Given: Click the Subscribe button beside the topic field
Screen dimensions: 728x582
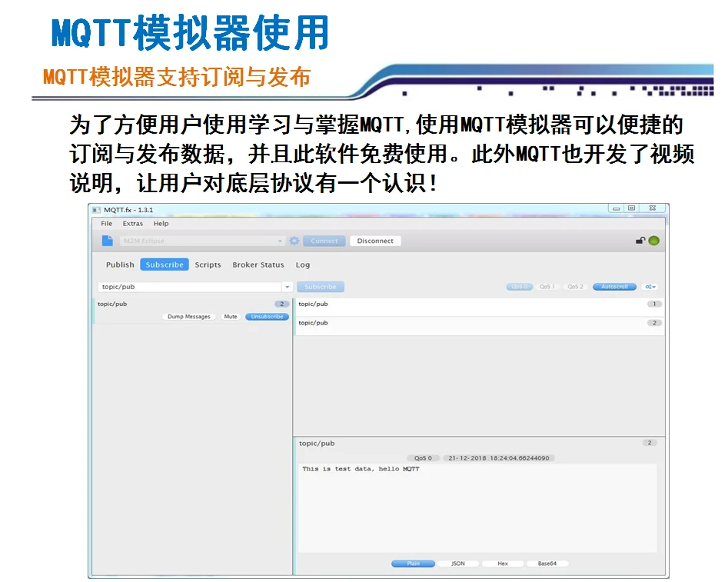Looking at the screenshot, I should point(321,287).
